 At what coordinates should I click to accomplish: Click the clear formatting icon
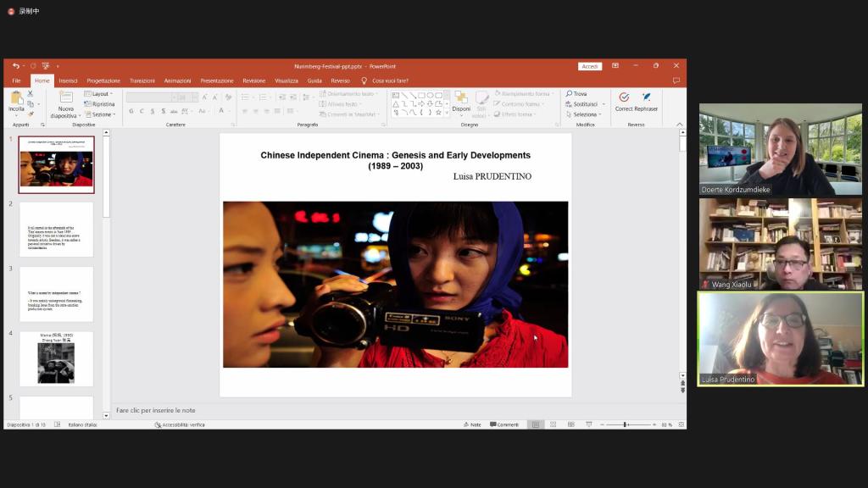pos(228,97)
